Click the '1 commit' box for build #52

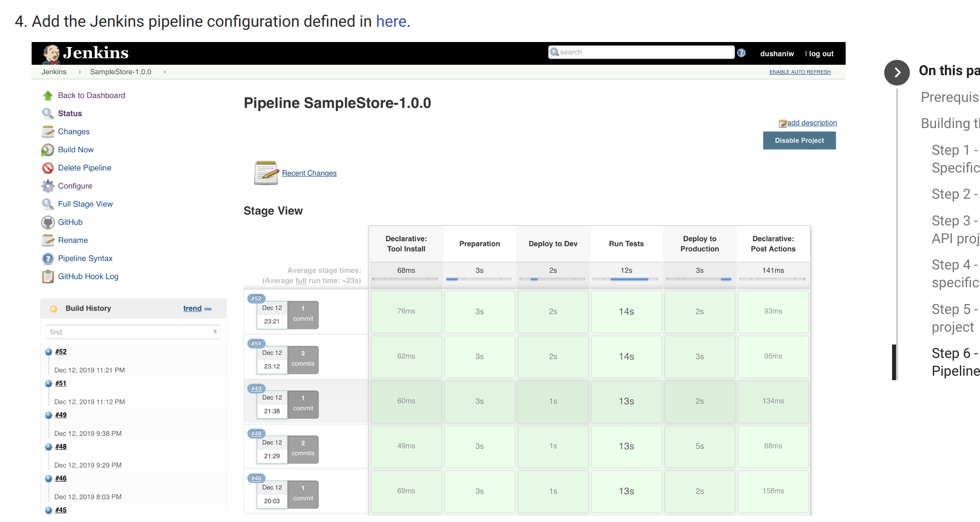(x=303, y=314)
